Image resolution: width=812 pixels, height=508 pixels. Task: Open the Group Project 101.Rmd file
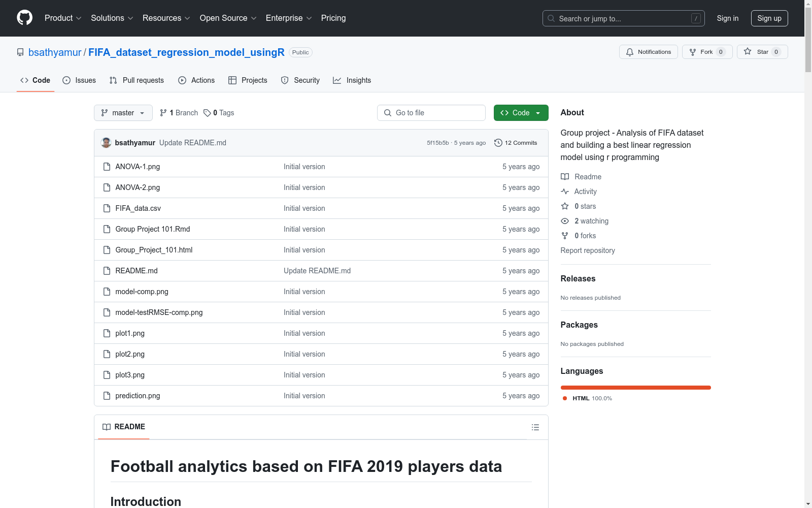153,229
